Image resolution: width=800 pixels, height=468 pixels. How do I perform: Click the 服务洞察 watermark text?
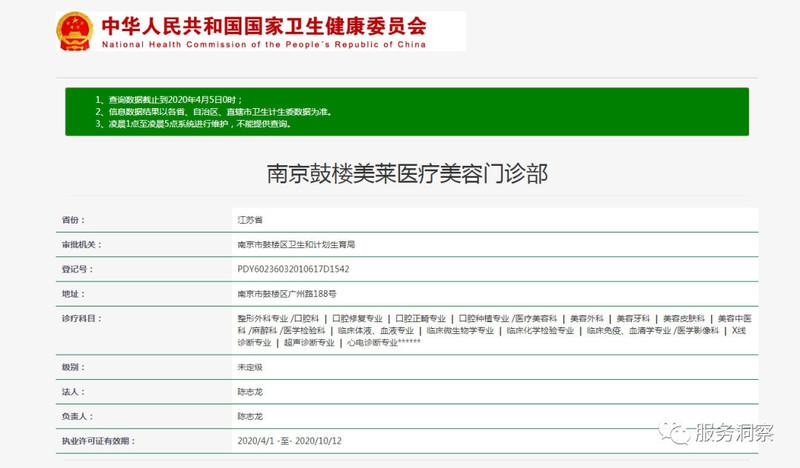(732, 433)
